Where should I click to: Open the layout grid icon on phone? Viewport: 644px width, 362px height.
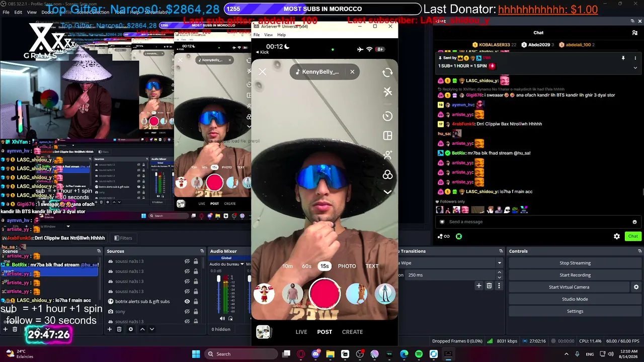(387, 136)
